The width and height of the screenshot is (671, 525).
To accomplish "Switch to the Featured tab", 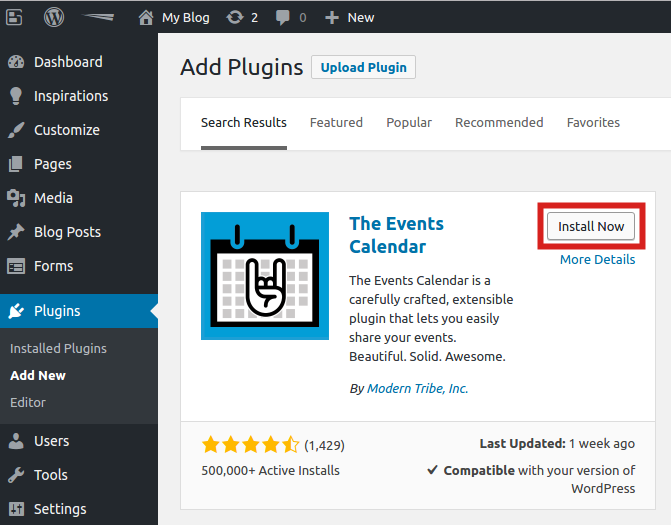I will click(336, 123).
